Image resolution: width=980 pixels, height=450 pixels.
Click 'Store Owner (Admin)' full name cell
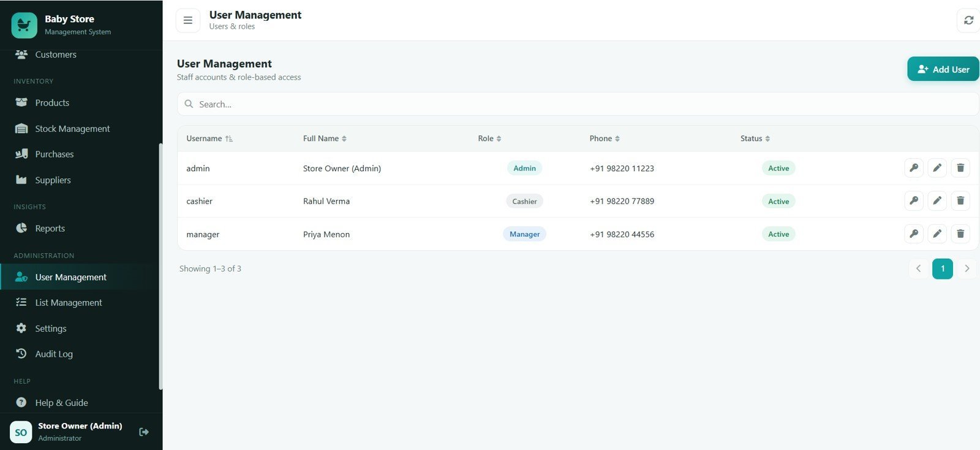[342, 169]
